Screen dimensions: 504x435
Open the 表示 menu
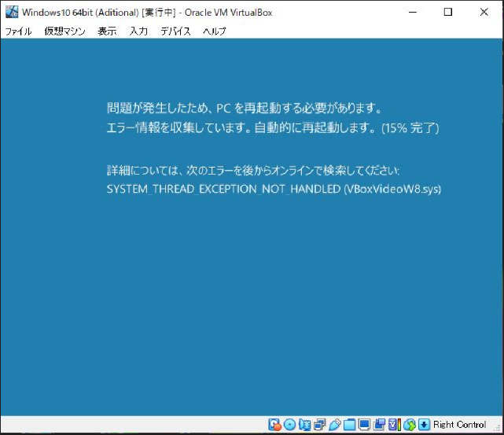point(107,31)
